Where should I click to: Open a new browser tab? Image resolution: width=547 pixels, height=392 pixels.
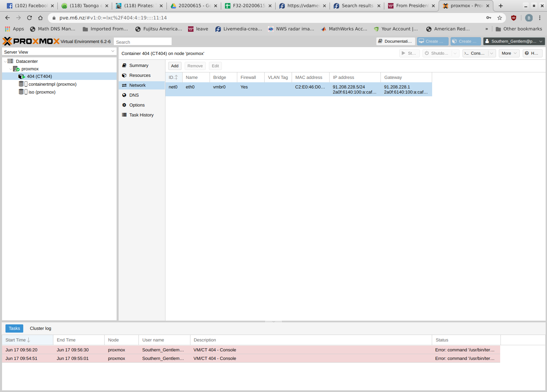click(x=501, y=6)
